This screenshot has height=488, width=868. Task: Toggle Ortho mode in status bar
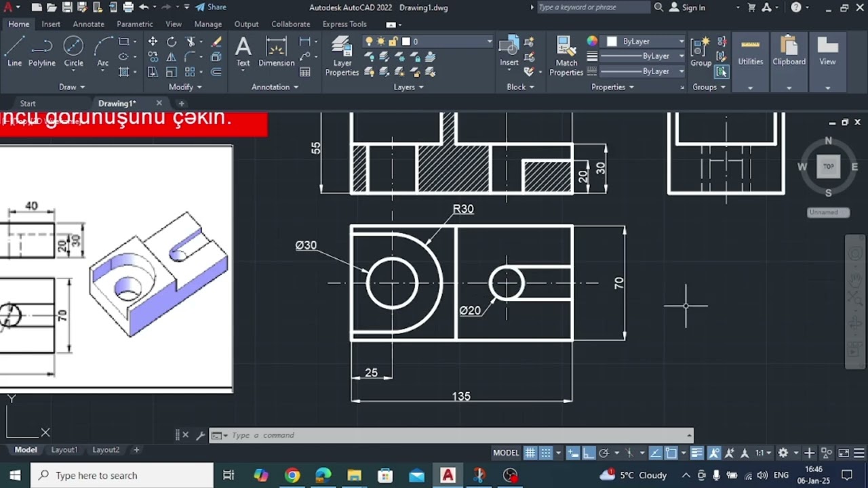(x=589, y=453)
